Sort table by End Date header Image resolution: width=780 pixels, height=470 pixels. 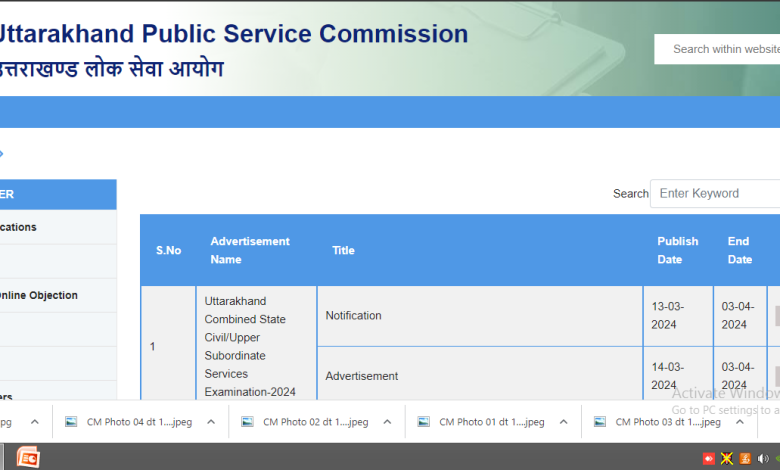click(740, 250)
